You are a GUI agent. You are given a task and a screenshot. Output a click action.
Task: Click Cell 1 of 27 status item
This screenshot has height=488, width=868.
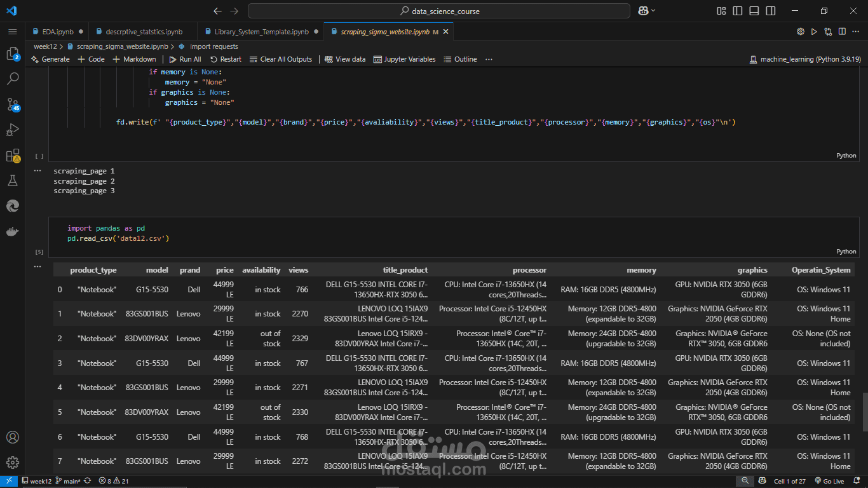point(790,481)
